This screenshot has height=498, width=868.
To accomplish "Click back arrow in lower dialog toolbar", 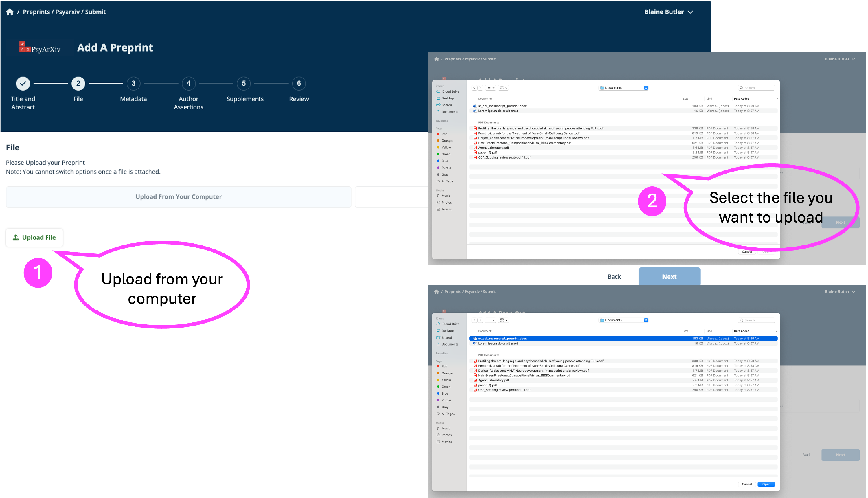I will tap(474, 320).
